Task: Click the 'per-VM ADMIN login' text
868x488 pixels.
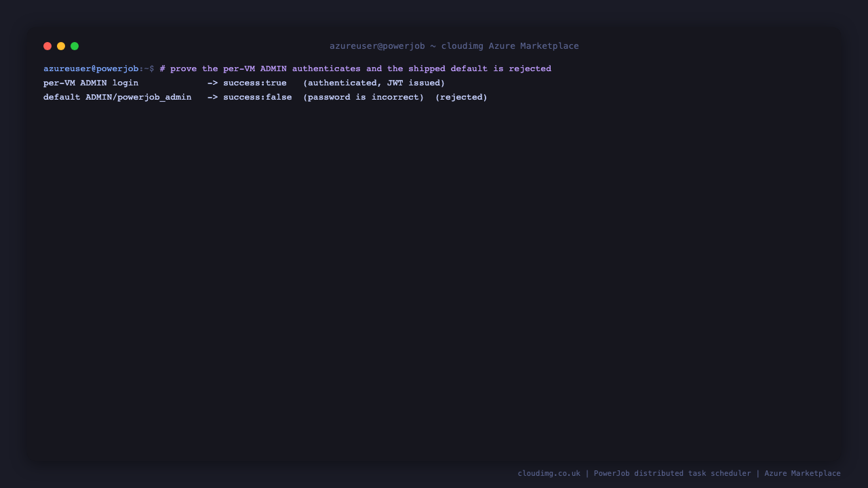Action: (x=91, y=83)
